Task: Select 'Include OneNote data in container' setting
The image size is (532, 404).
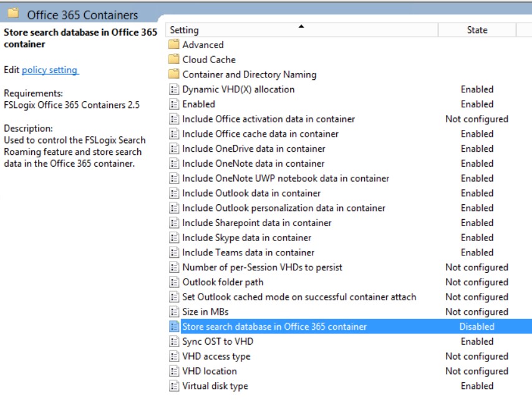Action: pyautogui.click(x=253, y=164)
